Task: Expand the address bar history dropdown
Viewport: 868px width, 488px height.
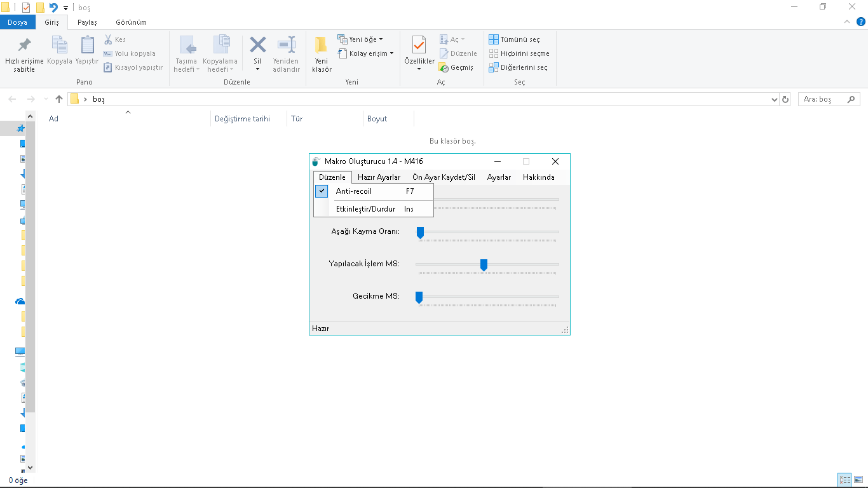Action: pos(774,99)
